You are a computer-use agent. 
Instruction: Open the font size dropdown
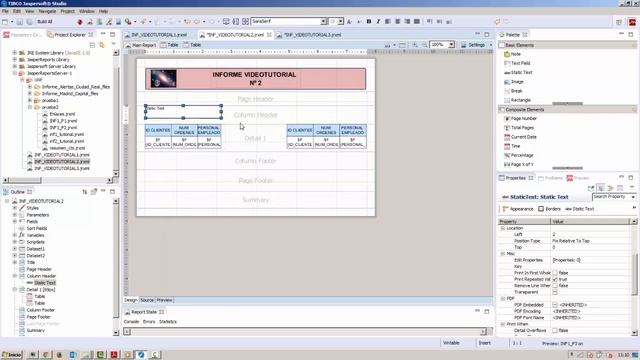pyautogui.click(x=340, y=21)
